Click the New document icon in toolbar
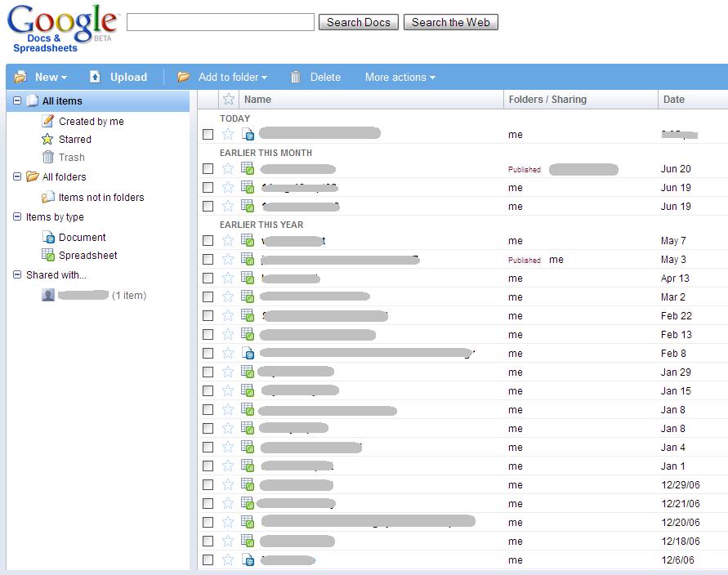This screenshot has width=728, height=575. 20,77
